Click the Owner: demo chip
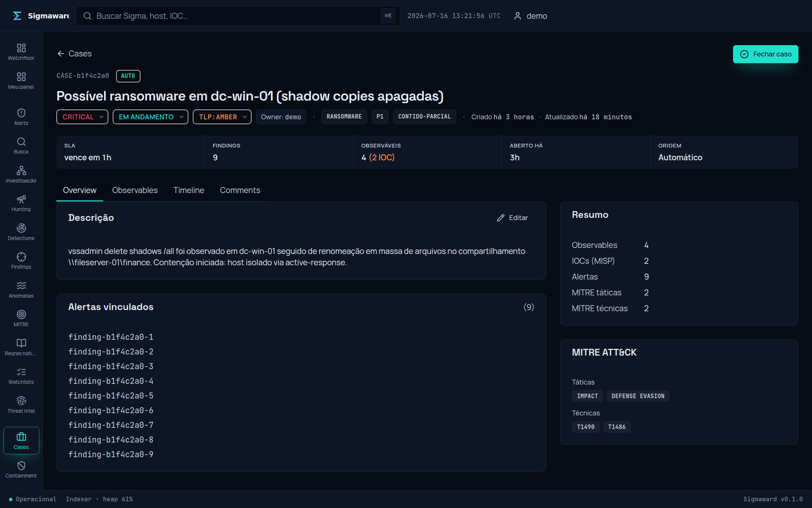 click(281, 117)
